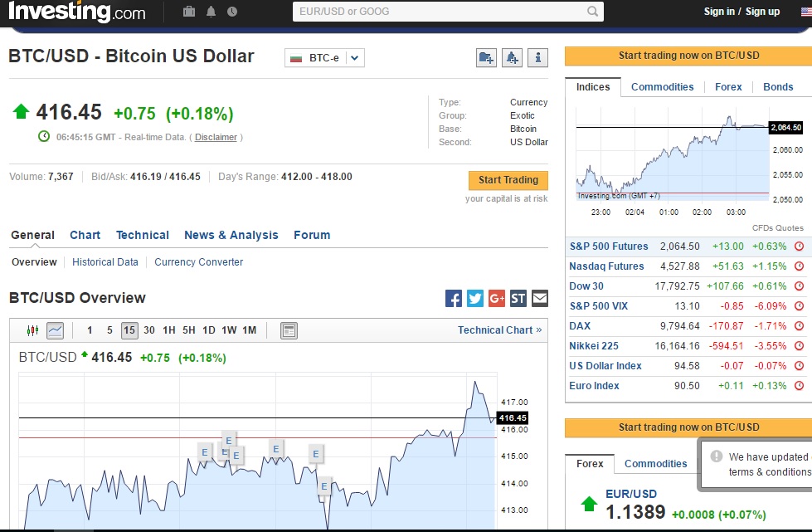Click clock icon in Nasdaq Futures row
Image resolution: width=812 pixels, height=532 pixels.
799,266
